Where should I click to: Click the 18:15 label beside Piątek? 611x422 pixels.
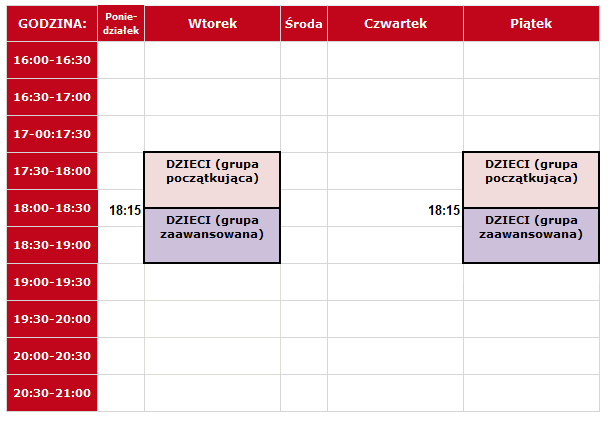coord(444,210)
